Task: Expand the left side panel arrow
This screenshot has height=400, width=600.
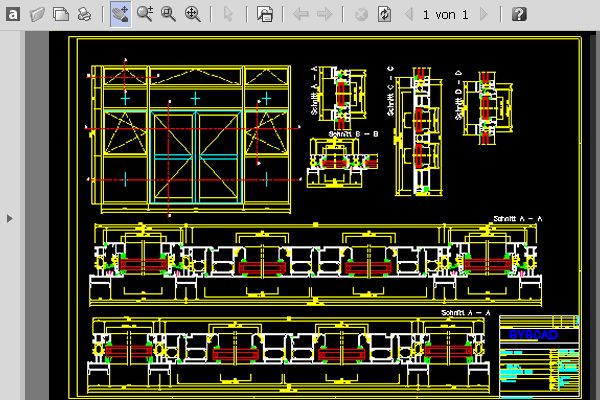Action: (x=9, y=216)
